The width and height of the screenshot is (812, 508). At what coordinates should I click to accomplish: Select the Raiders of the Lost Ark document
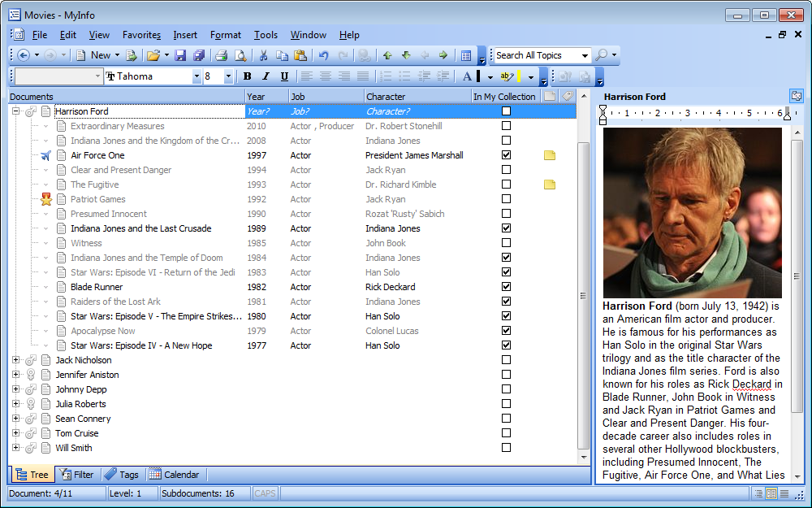pyautogui.click(x=115, y=302)
